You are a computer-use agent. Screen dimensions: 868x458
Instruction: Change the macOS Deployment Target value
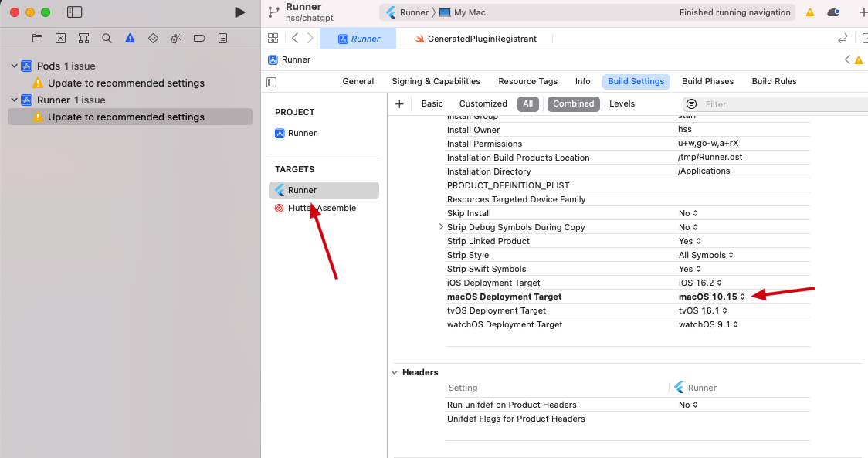712,297
